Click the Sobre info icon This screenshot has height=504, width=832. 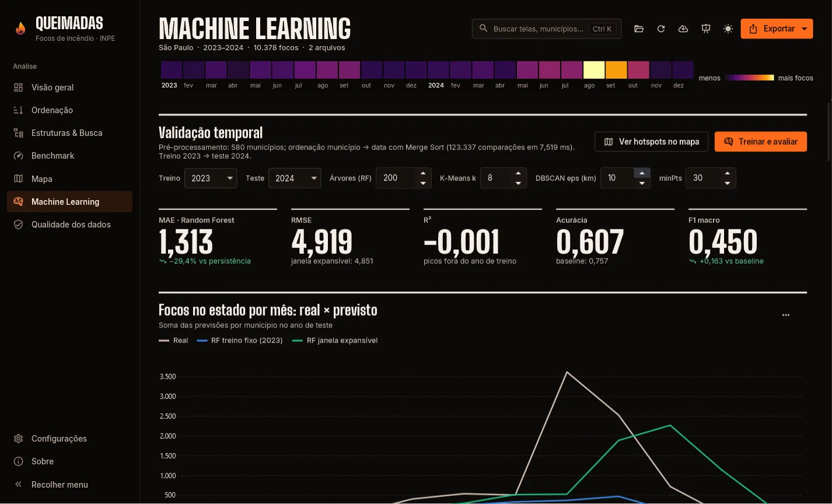19,461
